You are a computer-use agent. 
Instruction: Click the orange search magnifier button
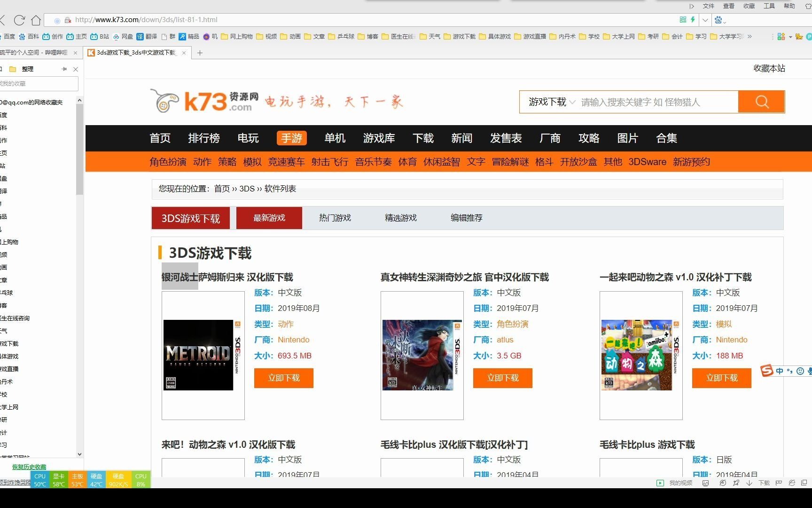click(762, 102)
